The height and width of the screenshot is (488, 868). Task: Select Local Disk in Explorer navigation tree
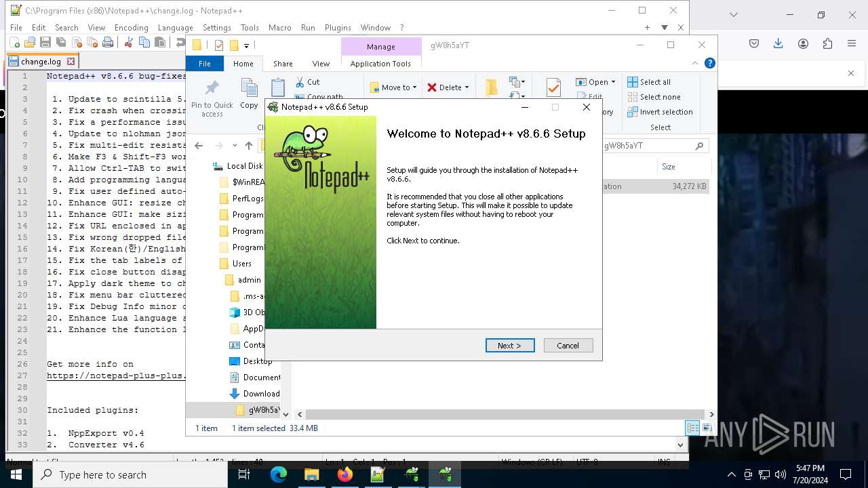[237, 166]
